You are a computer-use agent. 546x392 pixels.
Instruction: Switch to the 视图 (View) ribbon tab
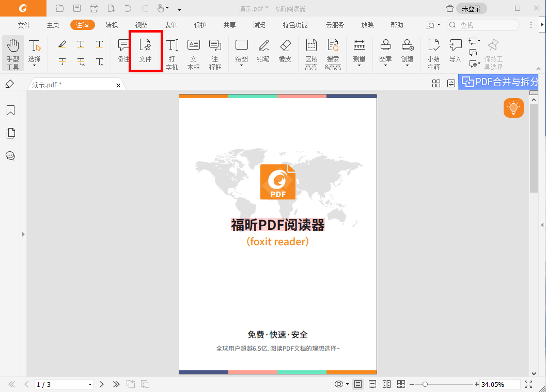click(x=141, y=24)
